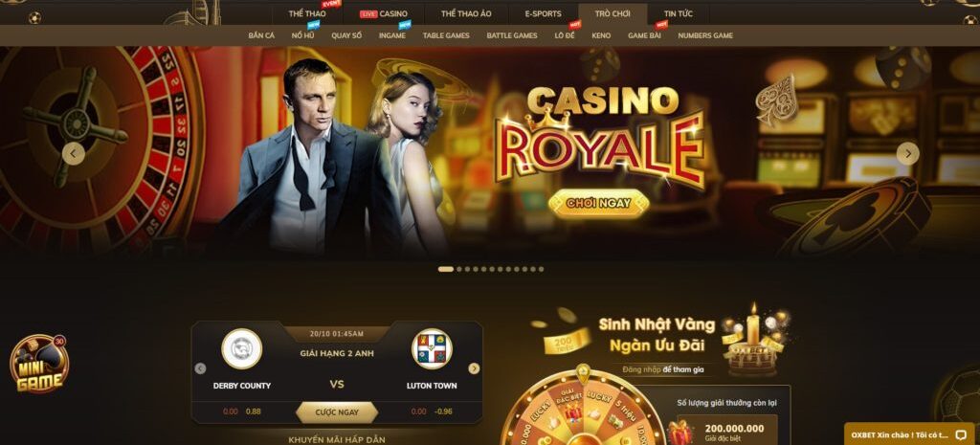The width and height of the screenshot is (980, 445).
Task: Click the Đăng nhập login link
Action: click(x=641, y=370)
